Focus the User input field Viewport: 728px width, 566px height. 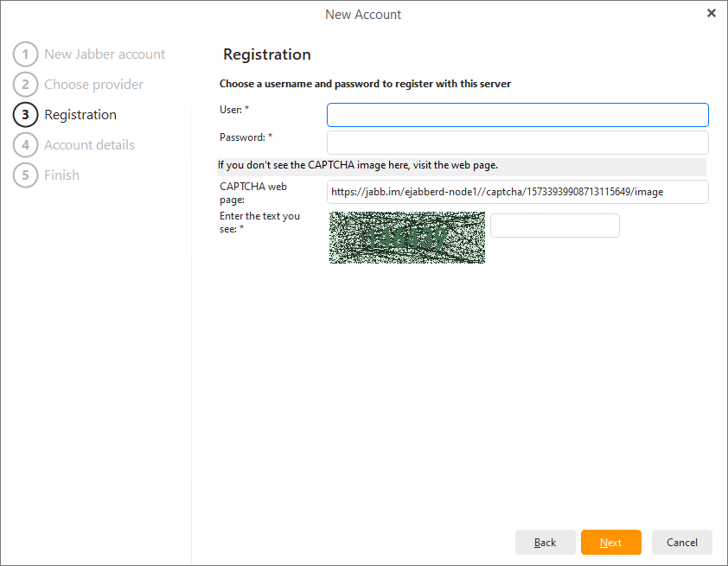click(x=517, y=115)
